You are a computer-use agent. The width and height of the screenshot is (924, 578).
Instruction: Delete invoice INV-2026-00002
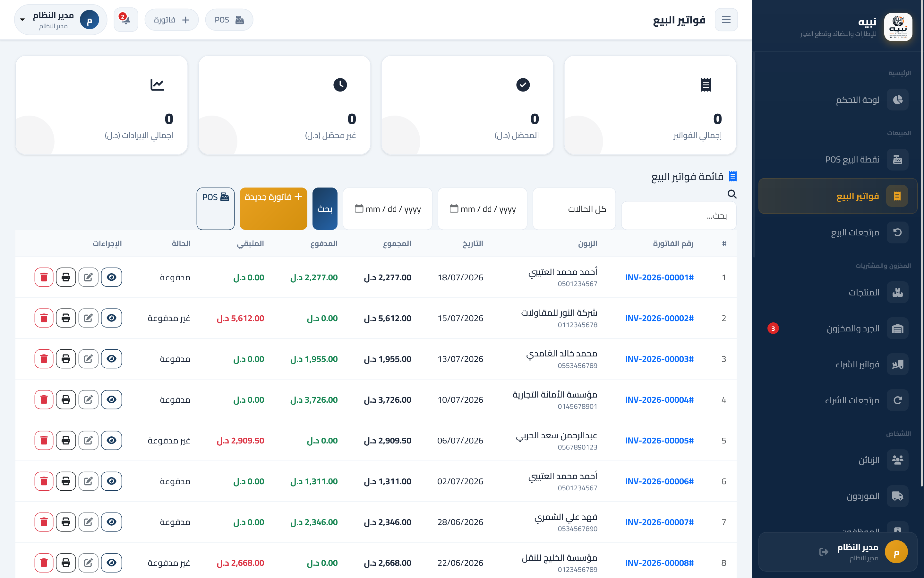44,318
